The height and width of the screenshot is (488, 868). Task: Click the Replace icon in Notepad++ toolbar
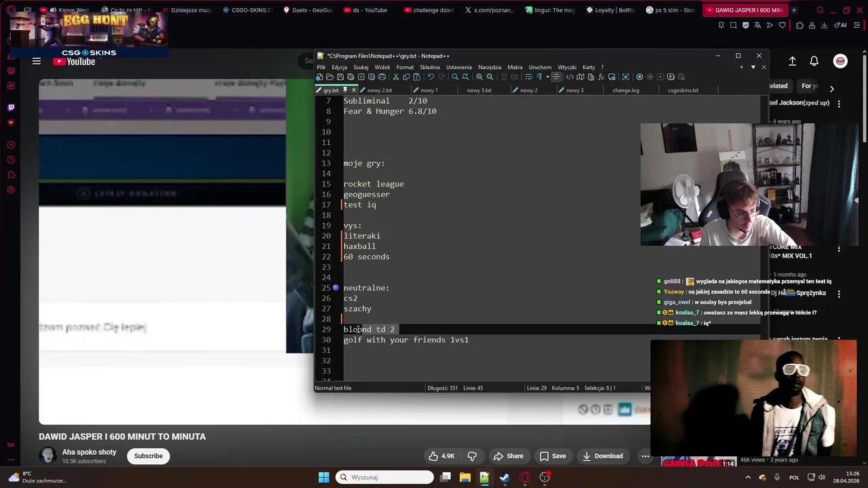coord(466,77)
